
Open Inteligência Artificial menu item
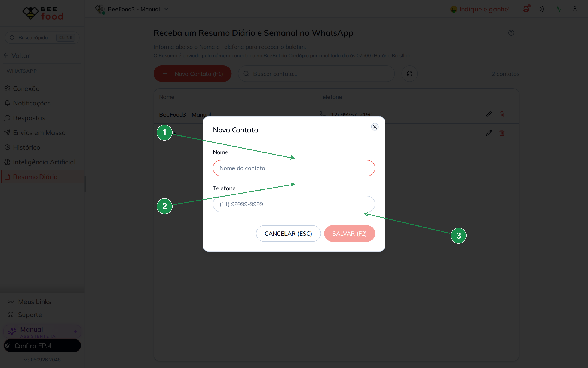point(42,162)
